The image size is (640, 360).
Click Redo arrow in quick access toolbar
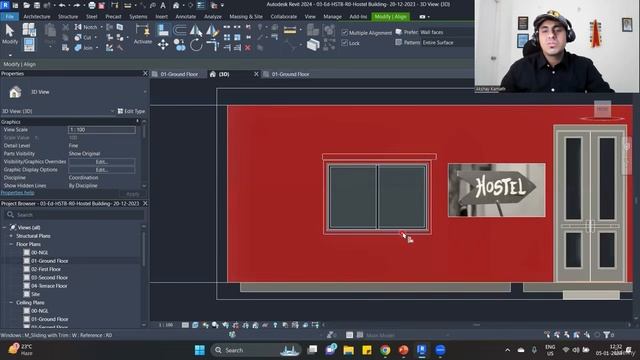click(76, 5)
